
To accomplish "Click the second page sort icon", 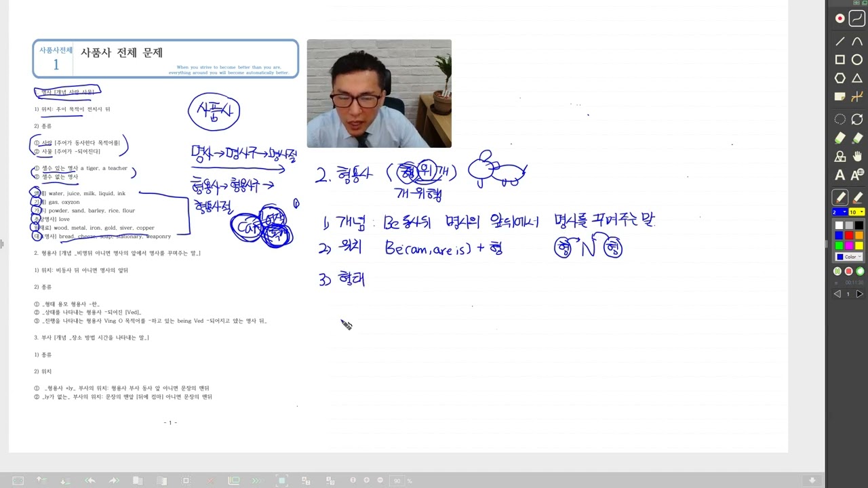I will [329, 481].
